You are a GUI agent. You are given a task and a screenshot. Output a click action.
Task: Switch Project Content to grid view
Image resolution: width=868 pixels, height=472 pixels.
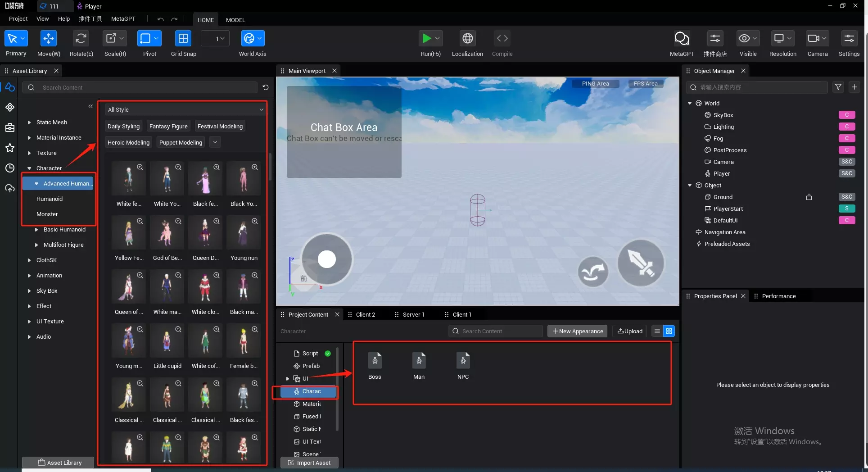(669, 331)
